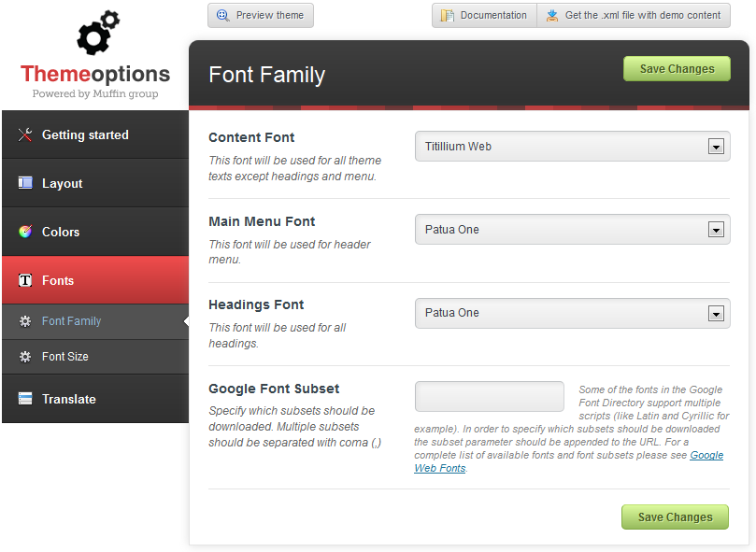Click the download icon for .xml demo content

[552, 15]
